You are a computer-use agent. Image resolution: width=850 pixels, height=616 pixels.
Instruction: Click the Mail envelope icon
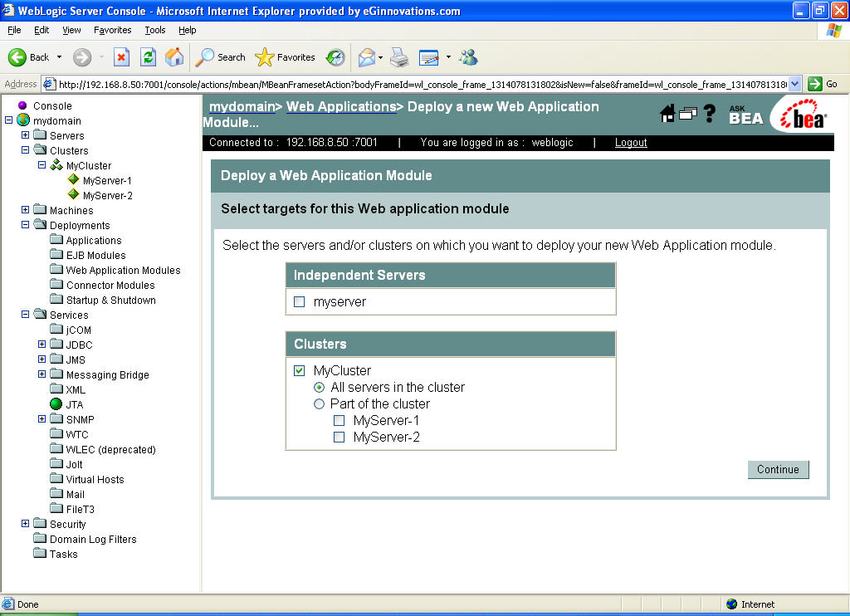(x=367, y=57)
